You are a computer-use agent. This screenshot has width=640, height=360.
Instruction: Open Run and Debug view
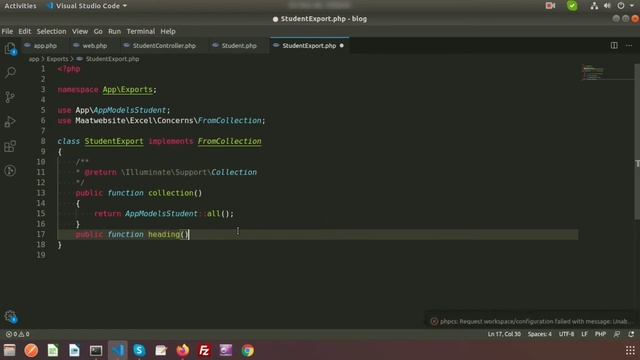[x=10, y=122]
